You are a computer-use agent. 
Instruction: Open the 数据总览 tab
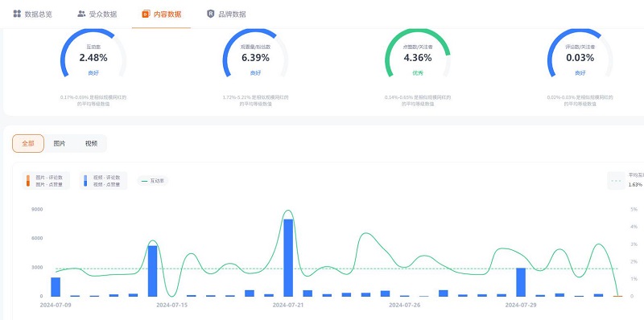[x=33, y=14]
